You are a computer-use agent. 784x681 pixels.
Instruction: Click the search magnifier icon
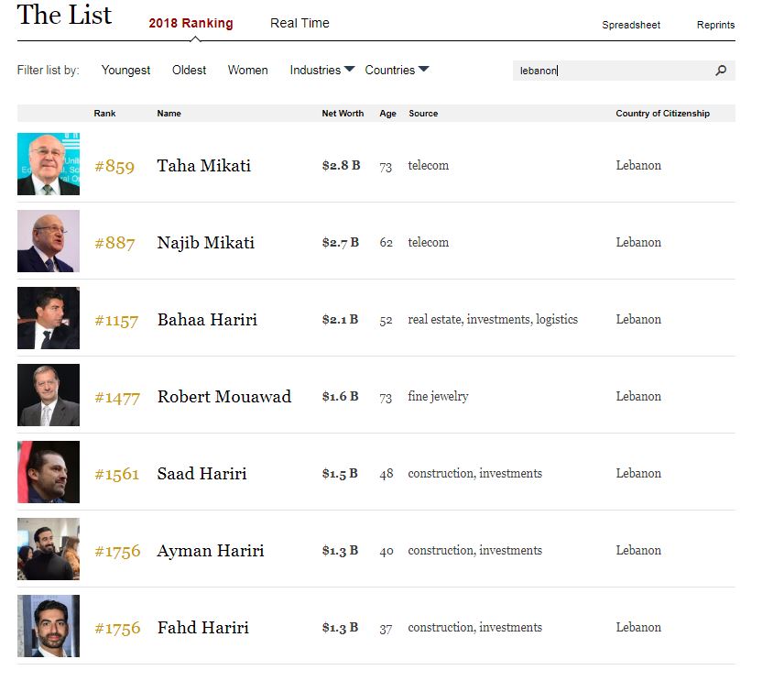tap(721, 71)
